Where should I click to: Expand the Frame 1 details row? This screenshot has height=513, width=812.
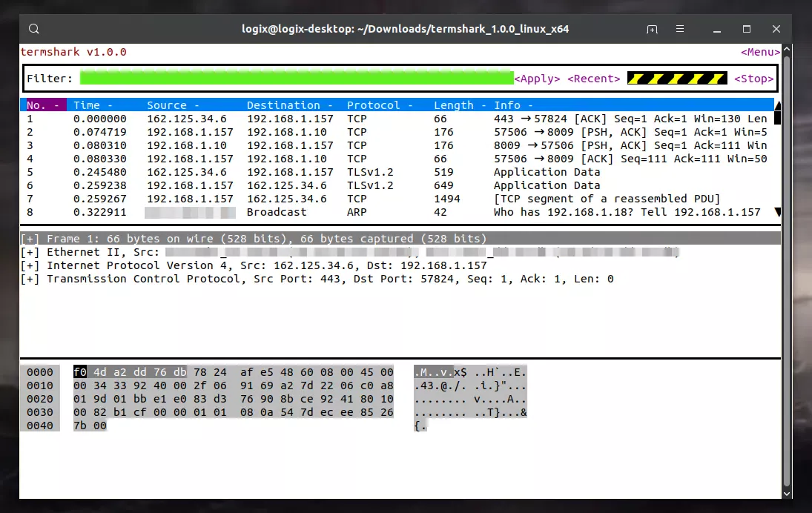30,239
